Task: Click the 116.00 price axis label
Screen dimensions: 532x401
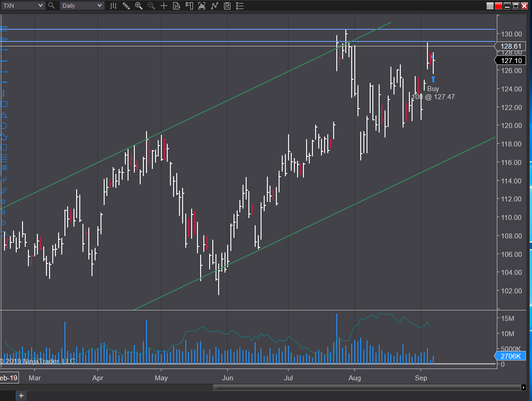Action: coord(511,162)
